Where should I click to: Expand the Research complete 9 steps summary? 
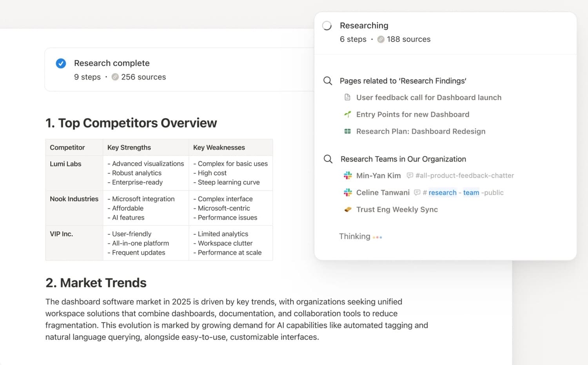pos(87,77)
